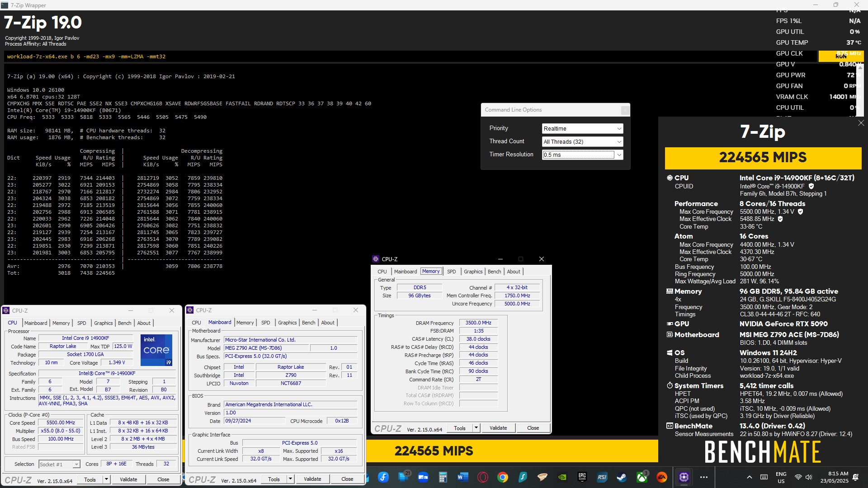Expand Tools arrow in Memory CPU-Z window
This screenshot has height=488, width=868.
[476, 428]
